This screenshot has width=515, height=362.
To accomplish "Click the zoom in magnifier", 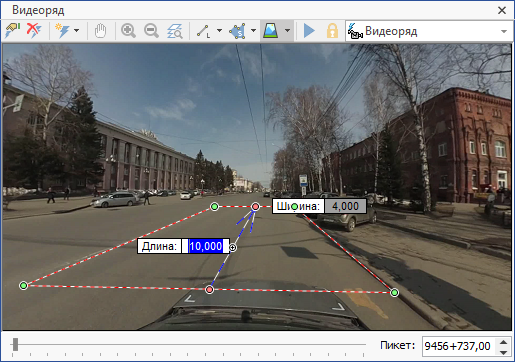I will point(128,31).
